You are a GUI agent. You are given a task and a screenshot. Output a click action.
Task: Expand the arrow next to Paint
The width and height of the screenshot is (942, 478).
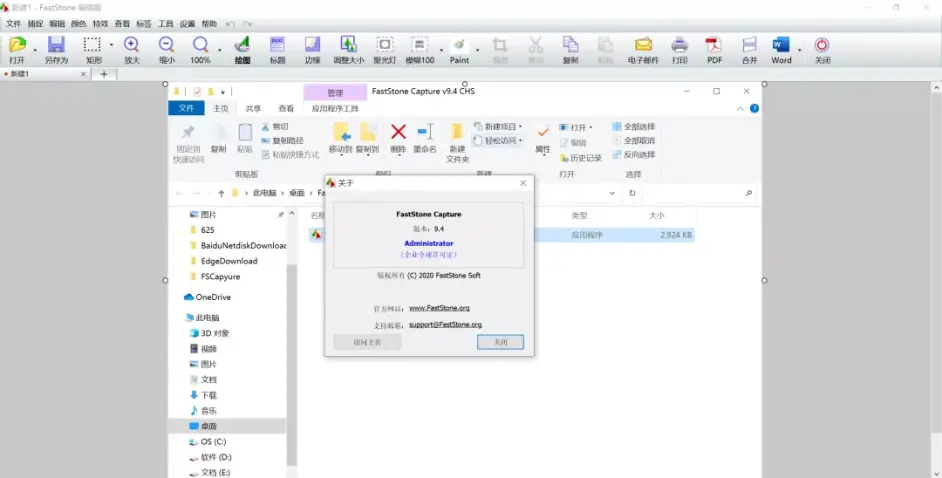pos(478,50)
